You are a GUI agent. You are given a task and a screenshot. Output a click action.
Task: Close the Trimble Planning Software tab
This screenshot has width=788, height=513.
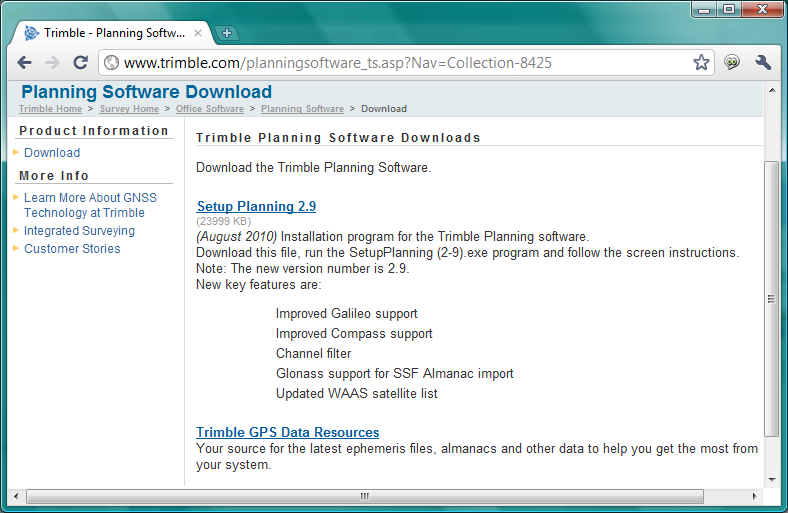coord(198,33)
